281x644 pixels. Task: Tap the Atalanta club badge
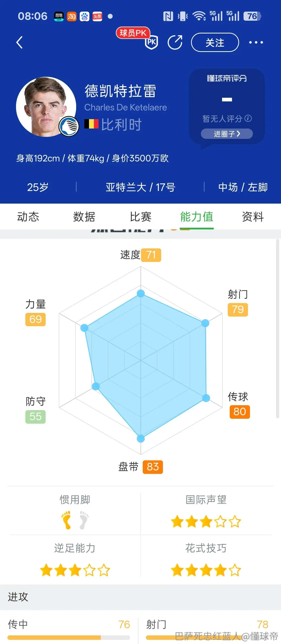point(69,127)
